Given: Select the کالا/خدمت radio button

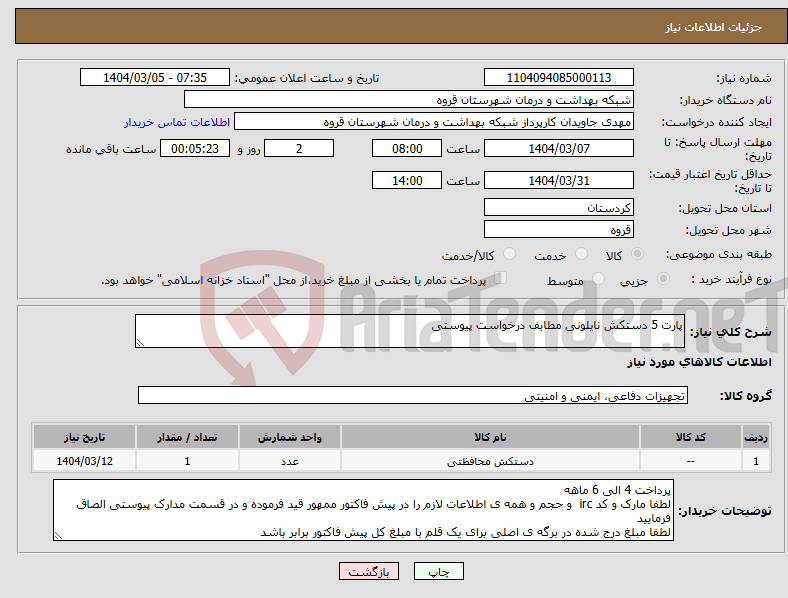Looking at the screenshot, I should tap(510, 254).
